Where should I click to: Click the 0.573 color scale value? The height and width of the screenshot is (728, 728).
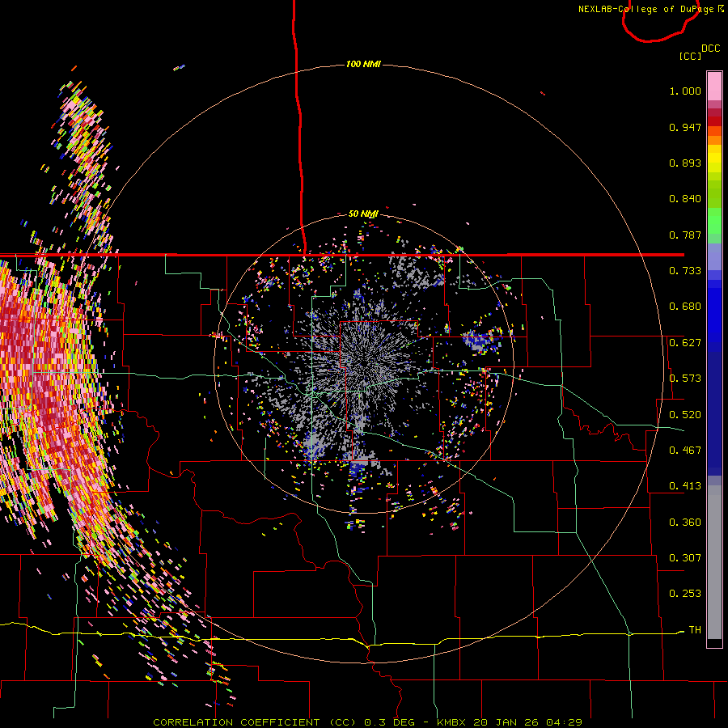[x=685, y=379]
